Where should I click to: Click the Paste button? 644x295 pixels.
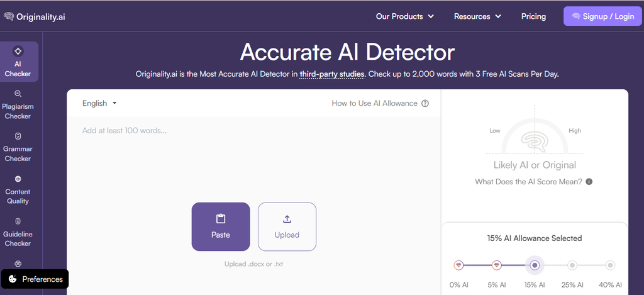[x=221, y=226]
